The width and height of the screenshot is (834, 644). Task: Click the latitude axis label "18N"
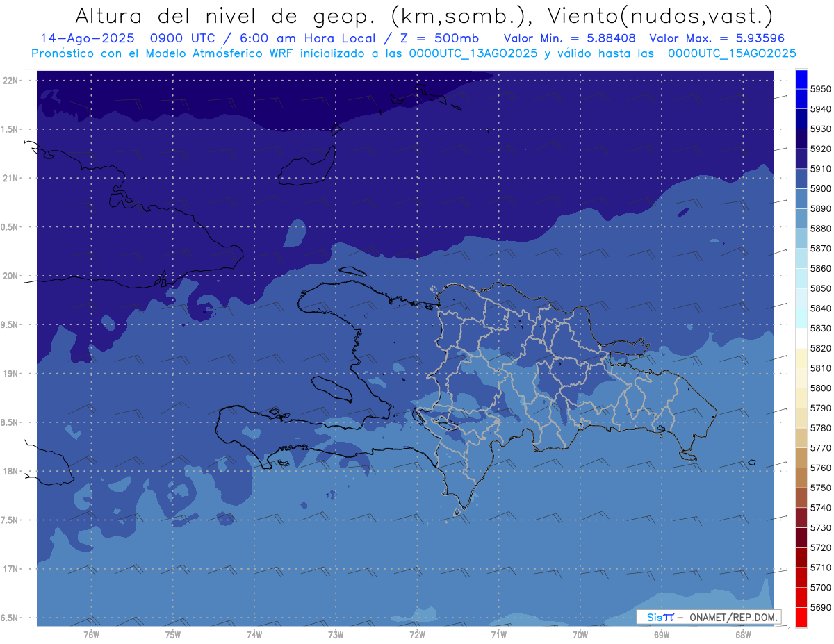coord(11,472)
